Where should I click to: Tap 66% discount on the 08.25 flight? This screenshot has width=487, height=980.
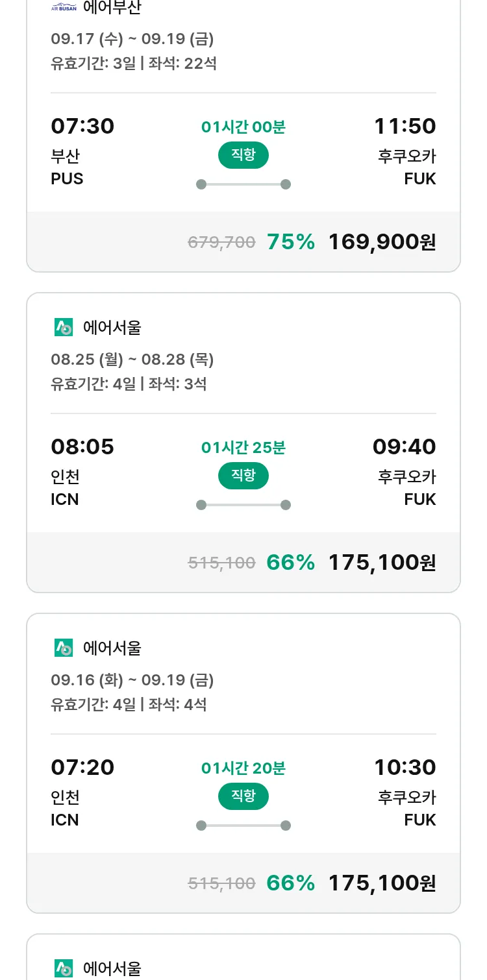(x=291, y=563)
